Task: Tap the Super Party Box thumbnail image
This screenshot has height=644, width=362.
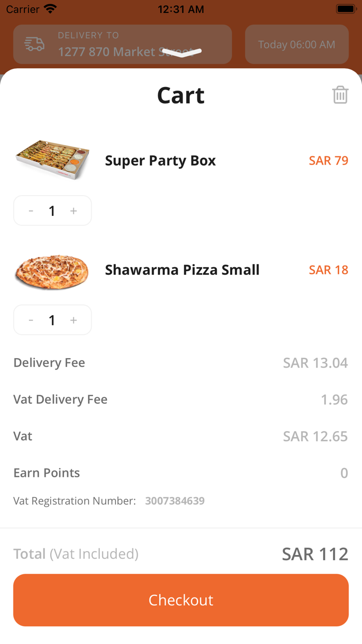Action: (52, 160)
